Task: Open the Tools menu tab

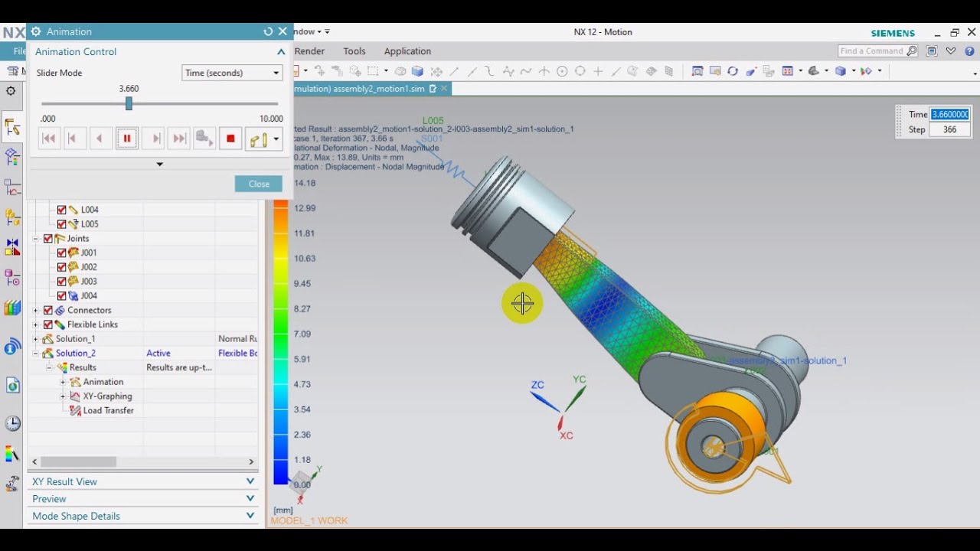Action: coord(354,51)
